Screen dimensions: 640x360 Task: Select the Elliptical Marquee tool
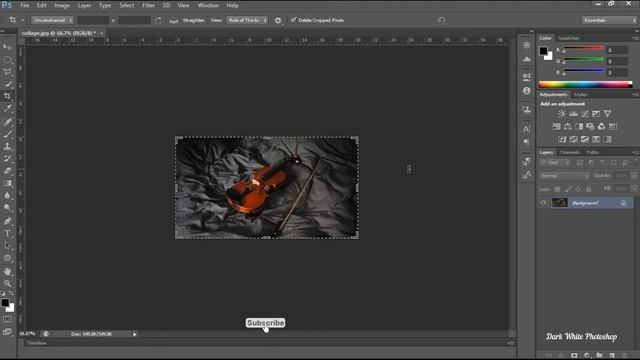pyautogui.click(x=7, y=60)
